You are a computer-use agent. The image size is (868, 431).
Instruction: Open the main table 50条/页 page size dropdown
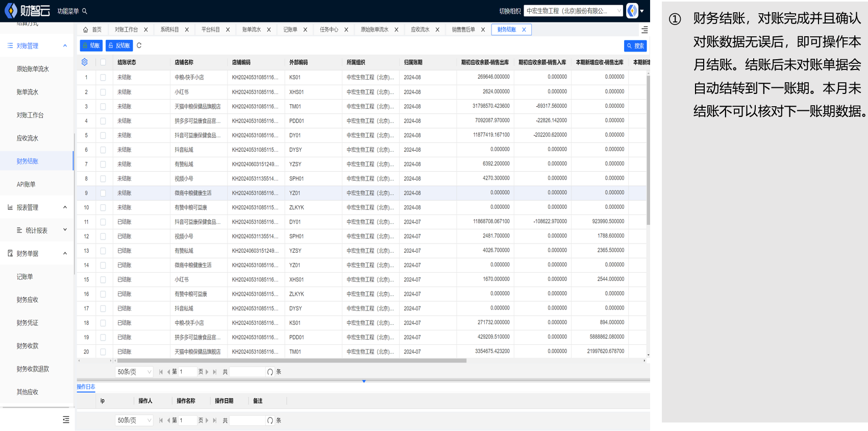134,372
